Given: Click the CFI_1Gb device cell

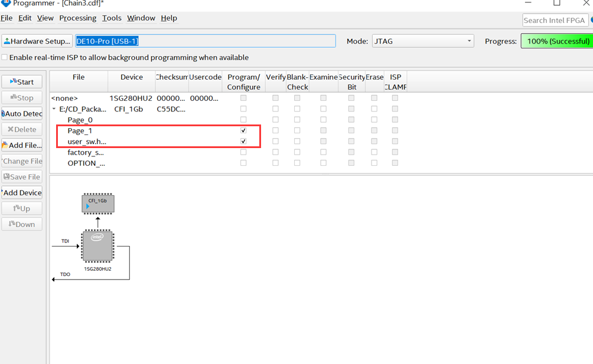Looking at the screenshot, I should click(129, 109).
